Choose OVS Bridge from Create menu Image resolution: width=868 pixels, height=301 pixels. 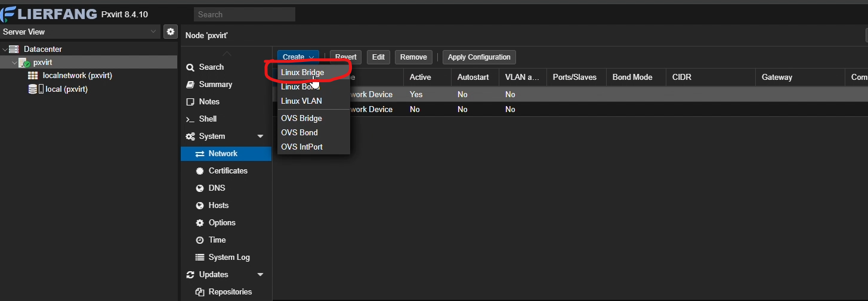click(301, 118)
